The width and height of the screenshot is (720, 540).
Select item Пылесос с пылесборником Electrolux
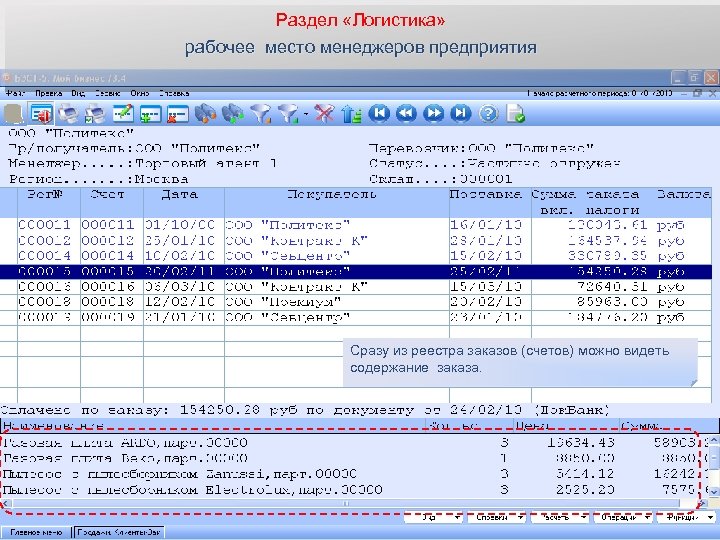click(192, 489)
